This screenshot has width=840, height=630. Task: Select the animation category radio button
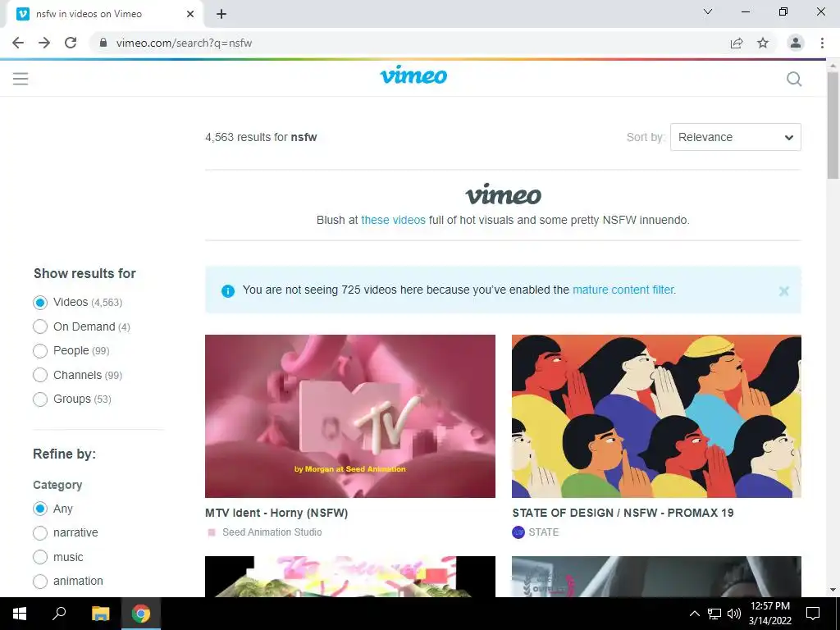click(40, 582)
